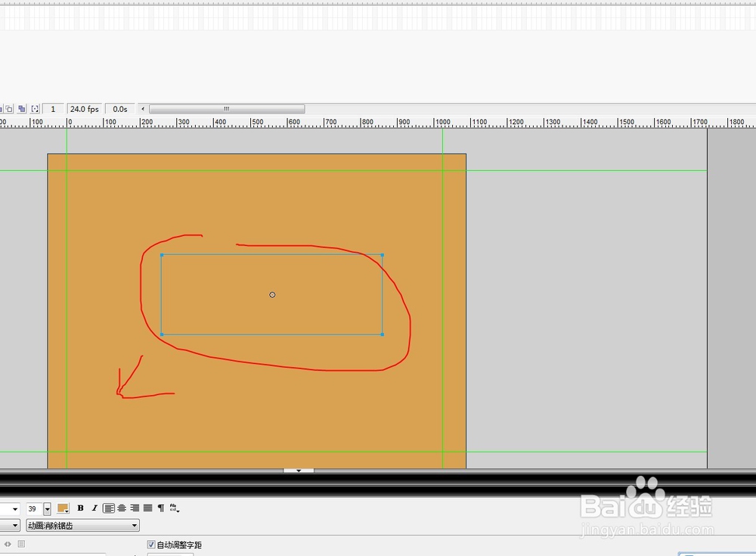Open the font family dropdown arrow
Screen dimensions: 756x556
coord(15,508)
